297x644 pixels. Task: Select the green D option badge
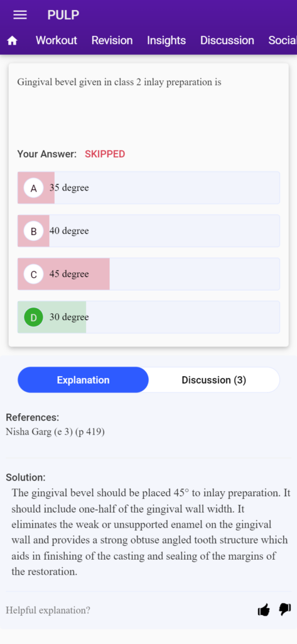[x=34, y=318]
